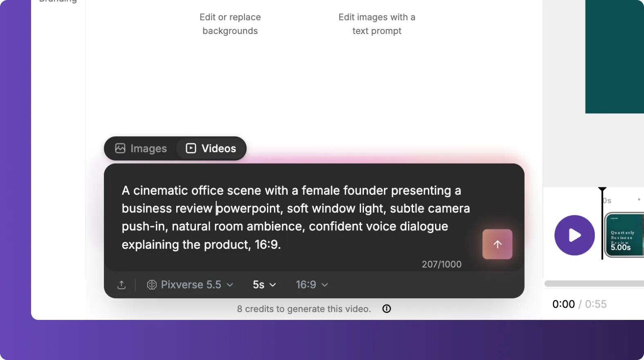Select the Videos tab
Viewport: 644px width, 360px height.
pos(211,148)
